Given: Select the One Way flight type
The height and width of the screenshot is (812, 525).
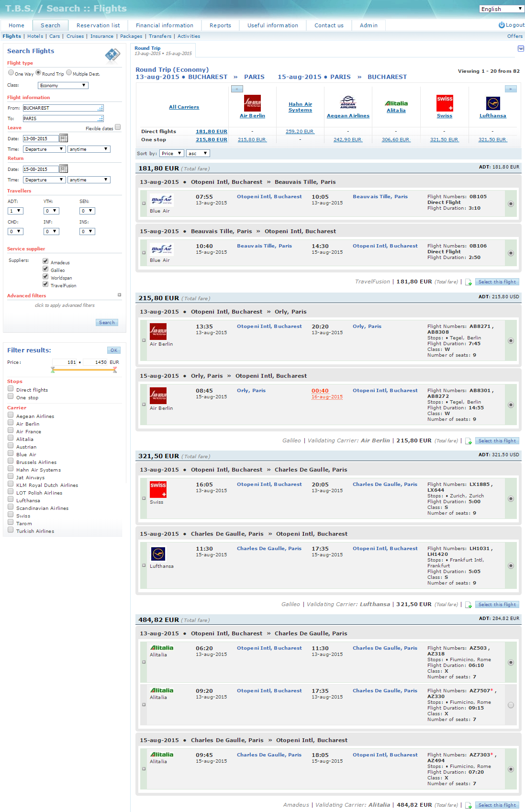Looking at the screenshot, I should [x=11, y=73].
